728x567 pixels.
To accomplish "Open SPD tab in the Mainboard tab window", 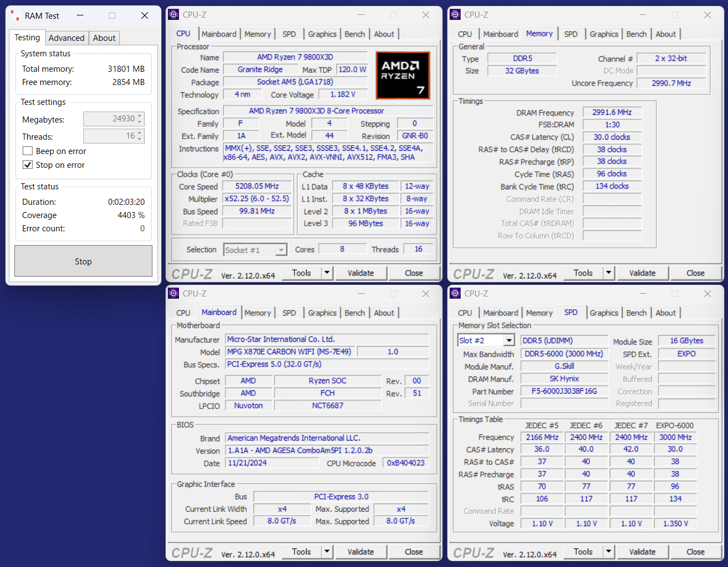I will tap(289, 313).
